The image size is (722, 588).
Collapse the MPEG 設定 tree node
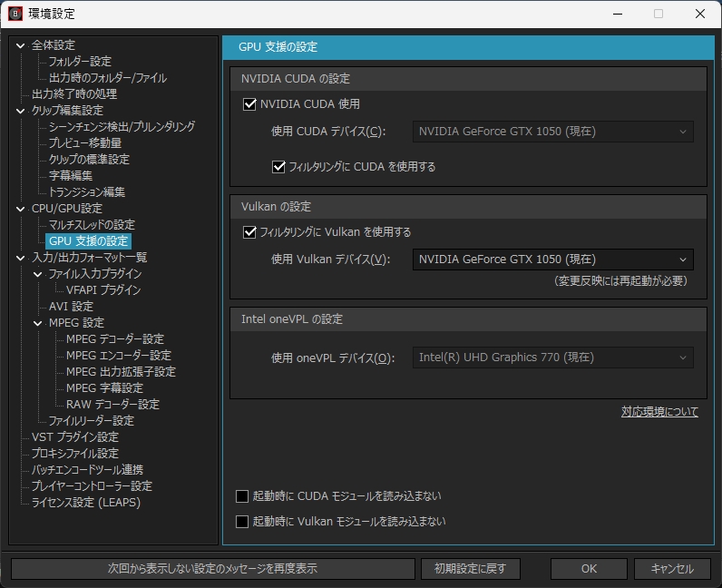pyautogui.click(x=38, y=323)
